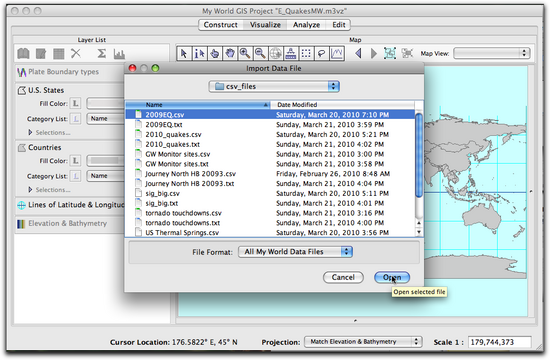550x360 pixels.
Task: Select the arrow pointer map tool
Action: [x=184, y=53]
